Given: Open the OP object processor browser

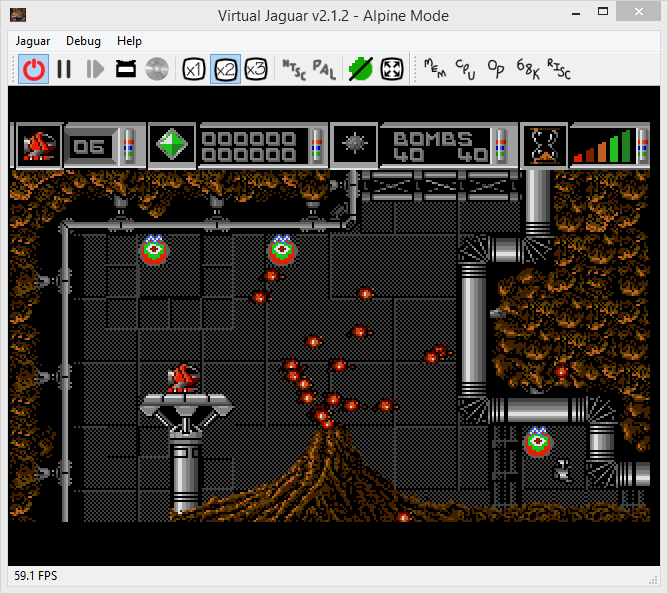Looking at the screenshot, I should pos(496,69).
